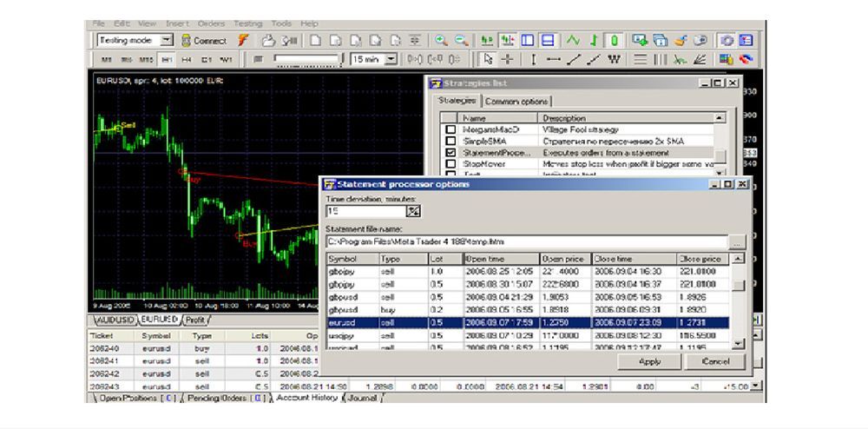Image resolution: width=868 pixels, height=429 pixels.
Task: Click the Cancel button
Action: tap(715, 361)
